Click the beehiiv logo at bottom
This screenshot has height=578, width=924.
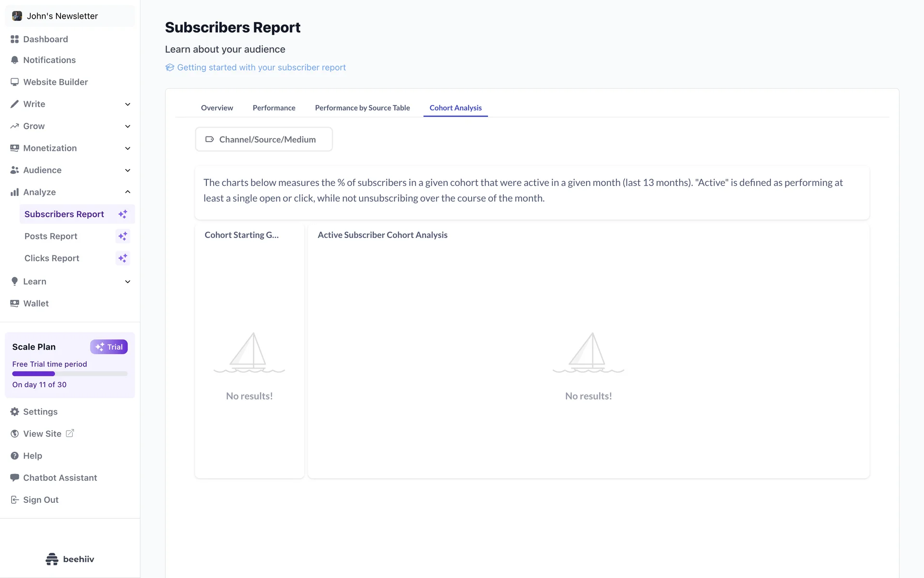click(x=70, y=559)
